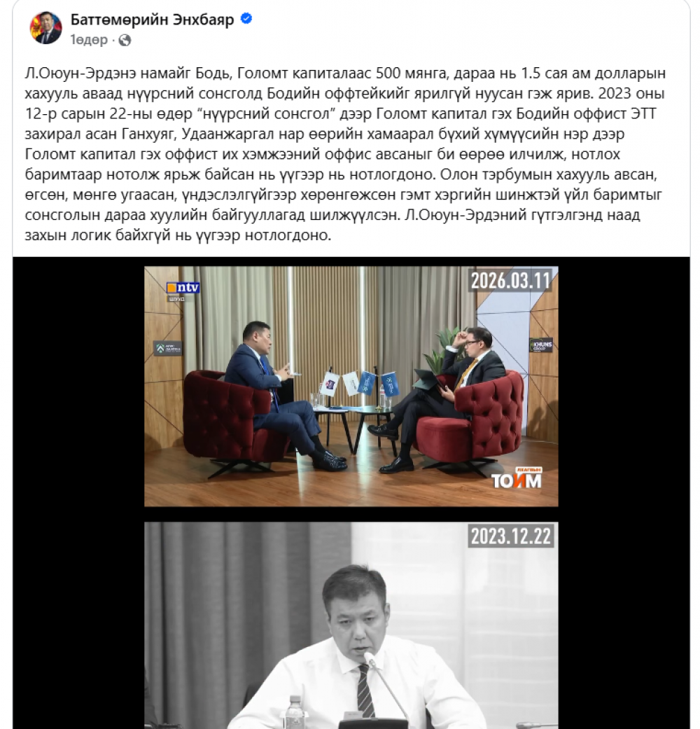Image resolution: width=700 pixels, height=729 pixels.
Task: Click the 2023.12.22 date label
Action: tap(510, 536)
